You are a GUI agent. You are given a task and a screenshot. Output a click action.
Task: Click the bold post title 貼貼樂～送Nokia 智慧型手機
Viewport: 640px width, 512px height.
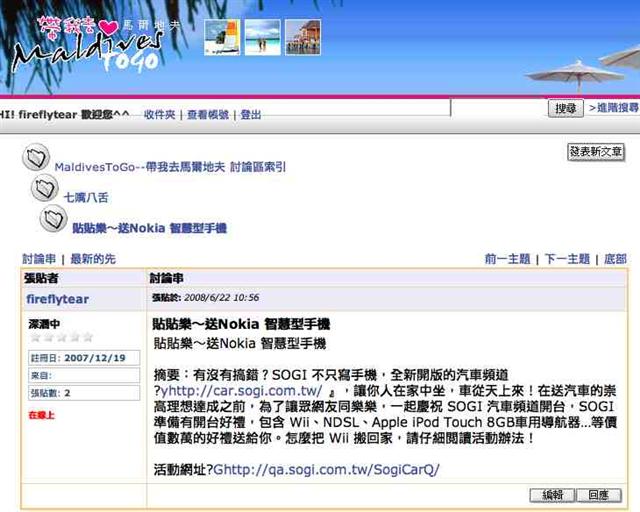click(x=241, y=324)
